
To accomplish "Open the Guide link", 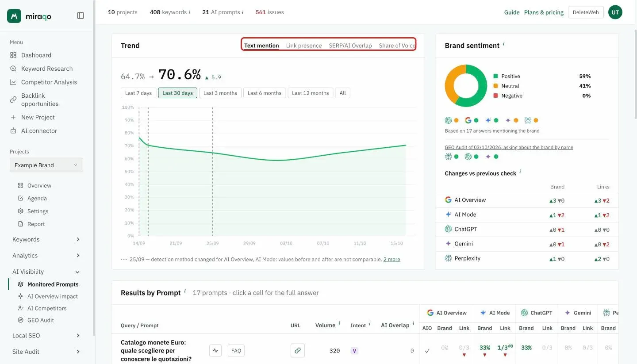I will pyautogui.click(x=512, y=12).
